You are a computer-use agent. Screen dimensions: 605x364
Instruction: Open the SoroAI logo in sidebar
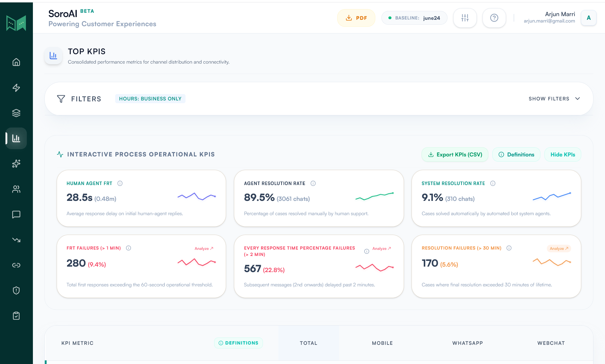click(x=16, y=23)
